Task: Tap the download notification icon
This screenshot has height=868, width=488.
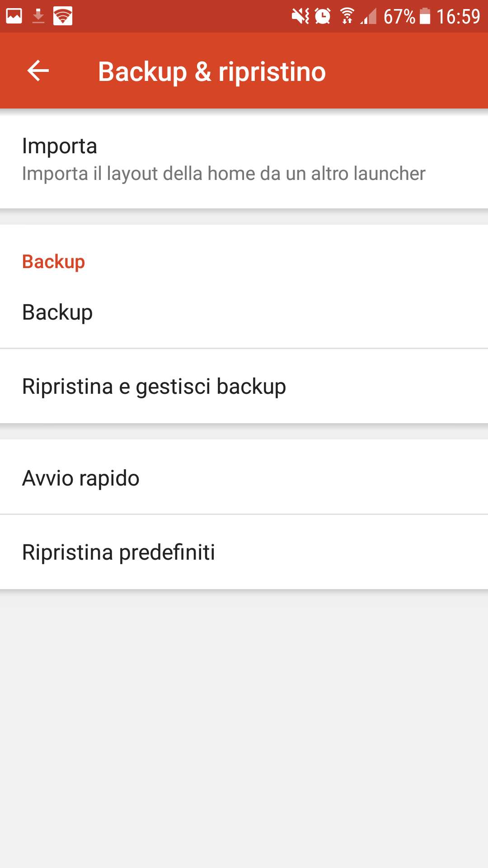Action: (38, 16)
